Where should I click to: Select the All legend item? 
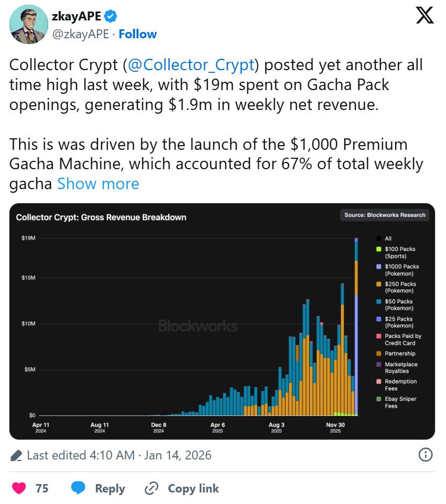pyautogui.click(x=384, y=238)
